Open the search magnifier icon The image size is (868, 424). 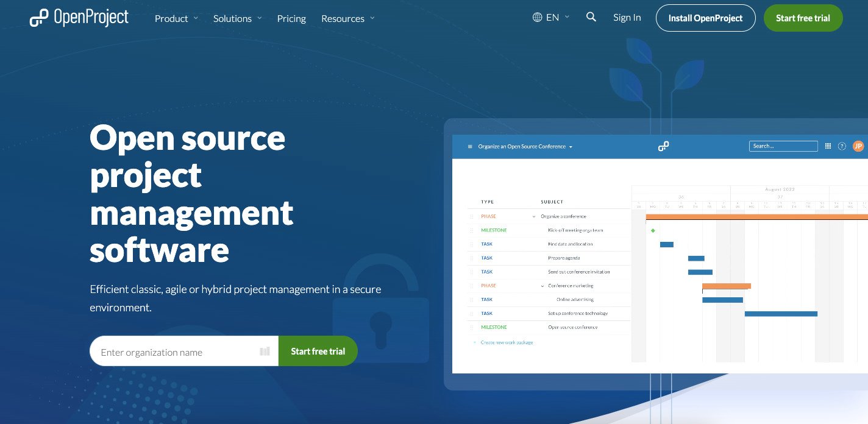pyautogui.click(x=591, y=17)
